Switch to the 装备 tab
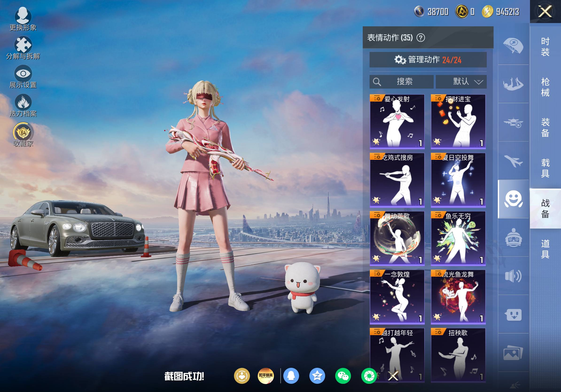 click(545, 128)
